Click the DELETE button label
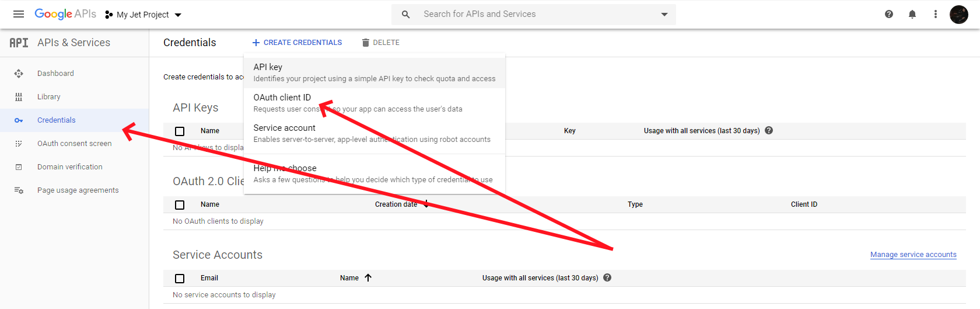 (386, 43)
